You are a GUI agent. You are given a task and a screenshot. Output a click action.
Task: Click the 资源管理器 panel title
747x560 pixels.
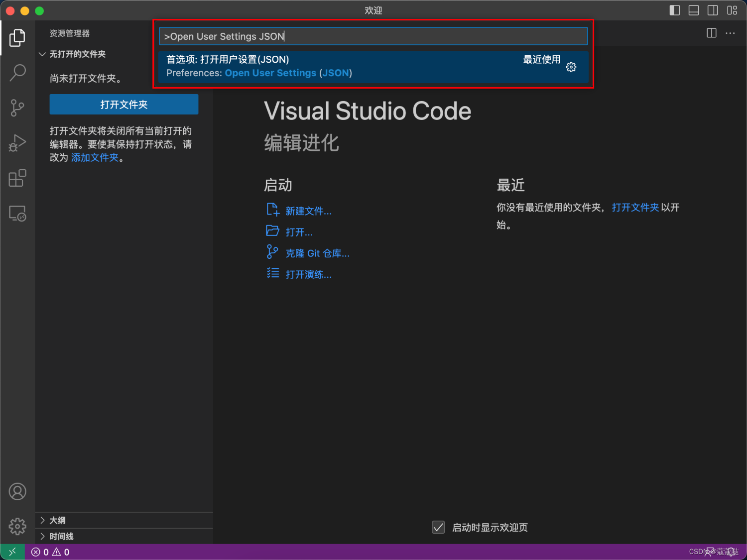70,33
